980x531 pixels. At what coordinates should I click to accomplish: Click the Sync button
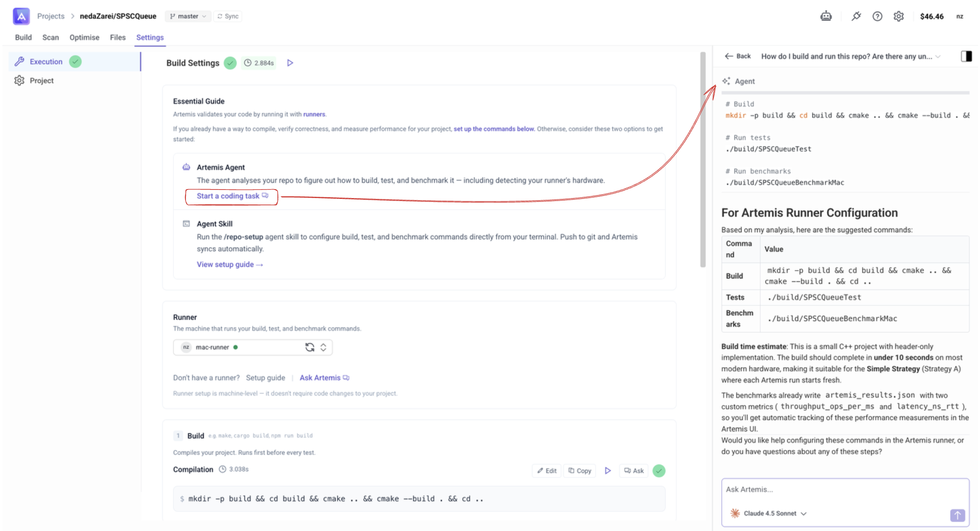(x=228, y=16)
